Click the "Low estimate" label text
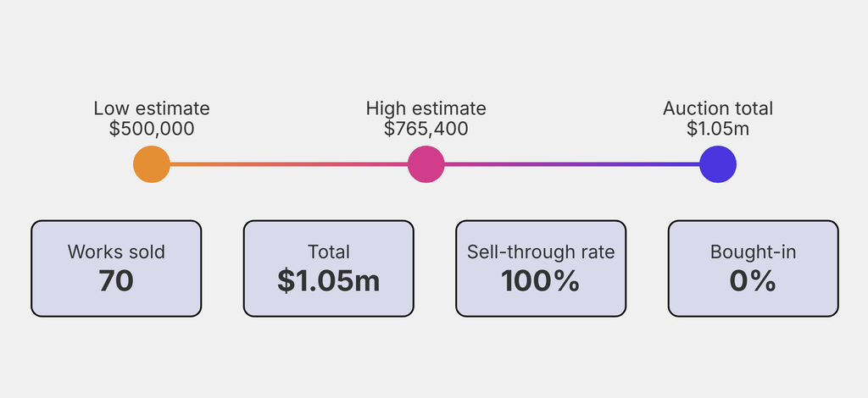Image resolution: width=868 pixels, height=398 pixels. click(152, 108)
